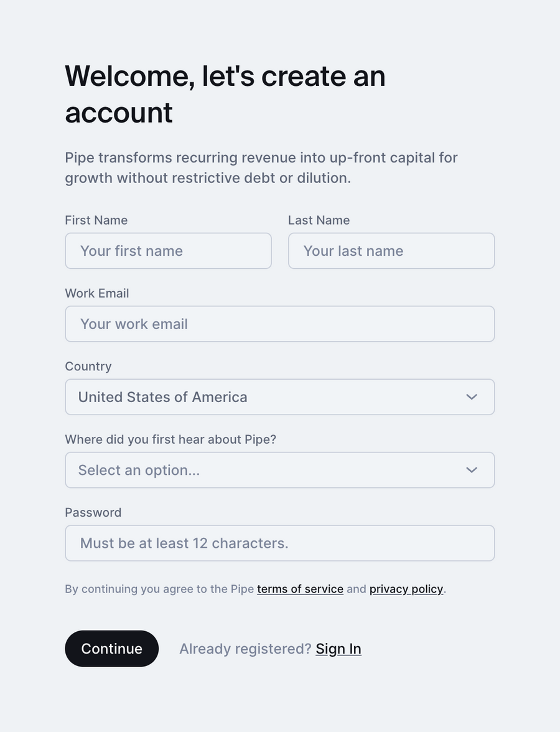Screen dimensions: 560x732
Task: Select the 'Your first name' placeholder box
Action: point(168,250)
